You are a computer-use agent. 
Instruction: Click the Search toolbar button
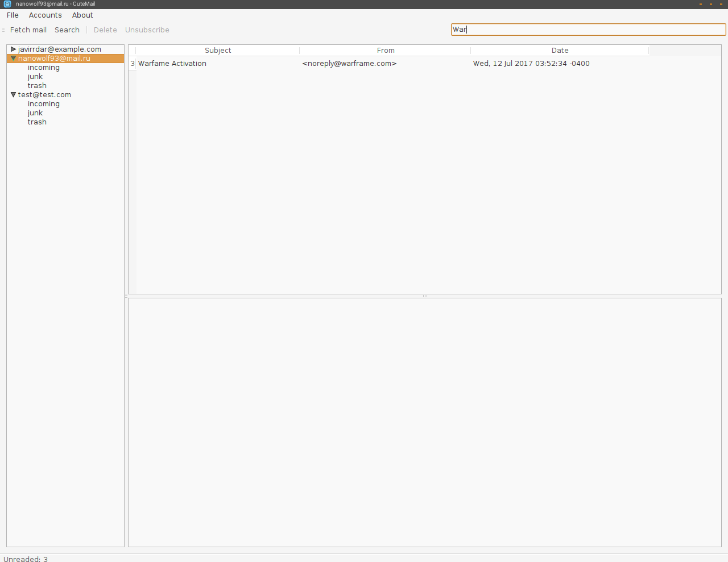[x=67, y=30]
